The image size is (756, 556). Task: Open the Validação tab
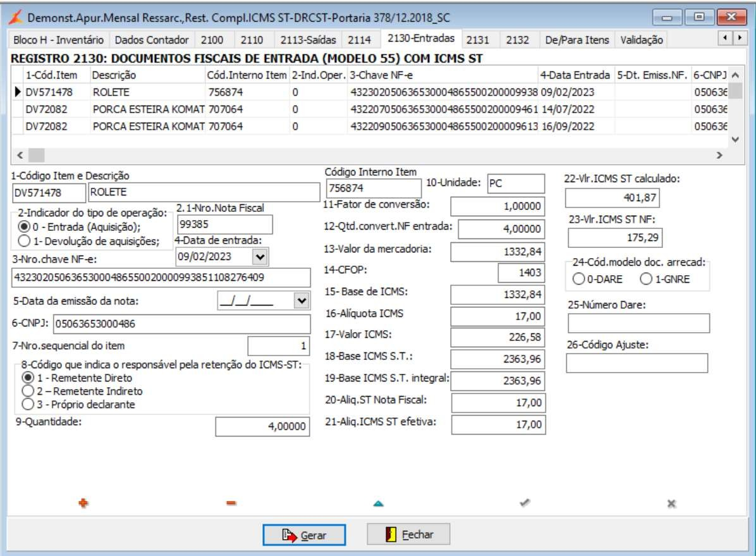tap(641, 40)
